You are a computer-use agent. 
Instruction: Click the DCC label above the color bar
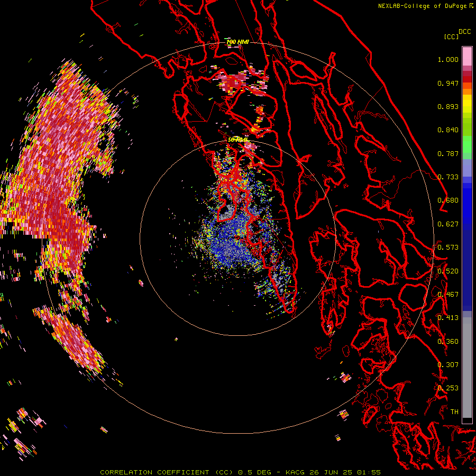tap(464, 32)
